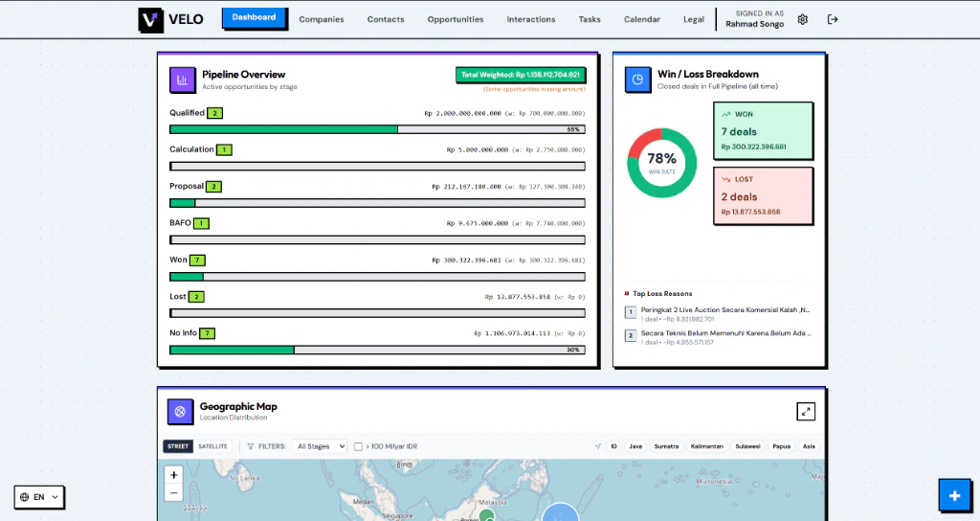Click the Qualified 55% progress bar
The height and width of the screenshot is (521, 980).
coord(377,129)
